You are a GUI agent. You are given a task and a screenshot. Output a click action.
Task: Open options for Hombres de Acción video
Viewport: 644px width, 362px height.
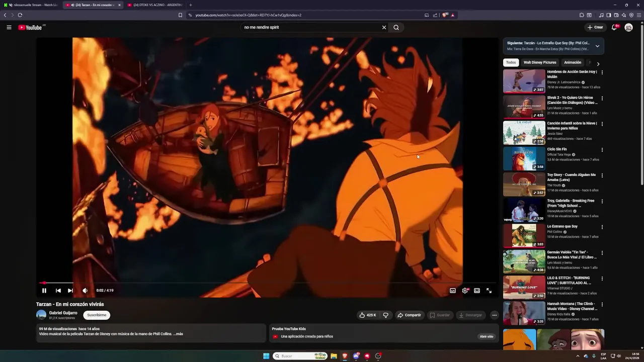602,72
